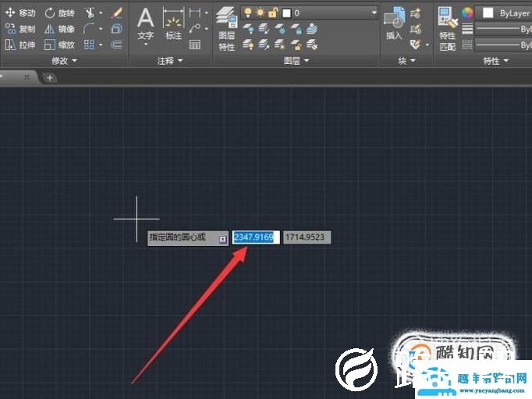Open the Table tool in annotation panel

(x=195, y=45)
